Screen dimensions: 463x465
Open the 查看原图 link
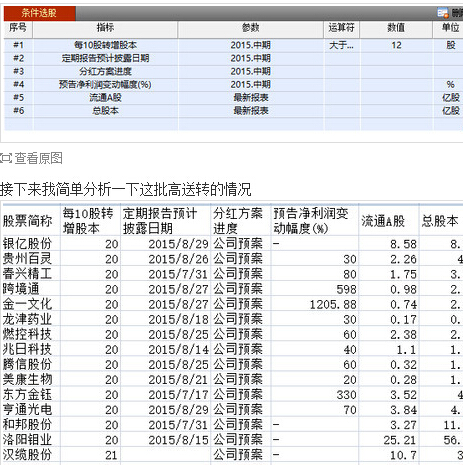click(38, 158)
